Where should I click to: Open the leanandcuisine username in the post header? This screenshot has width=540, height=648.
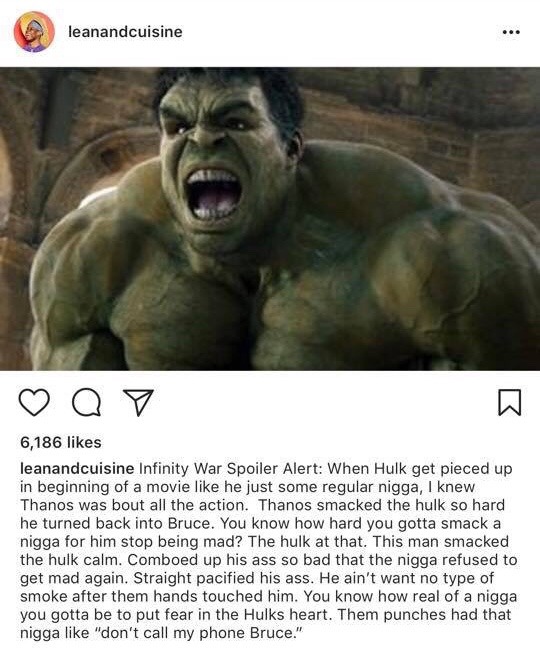(x=125, y=32)
